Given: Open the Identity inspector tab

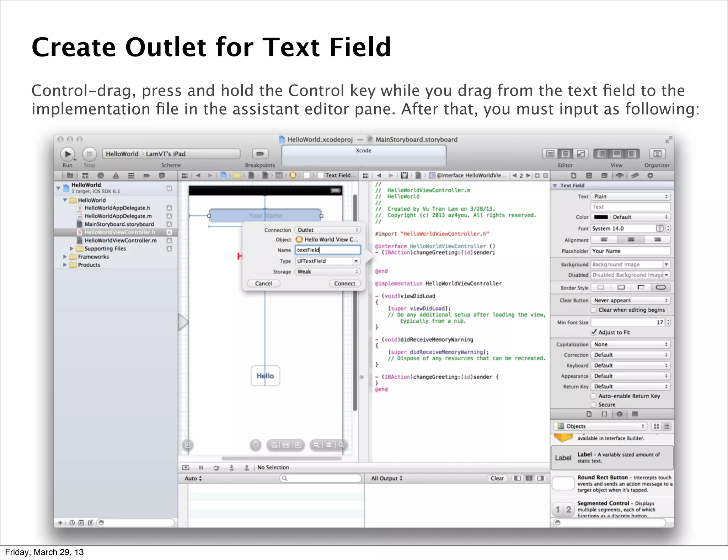Looking at the screenshot, I should point(604,176).
